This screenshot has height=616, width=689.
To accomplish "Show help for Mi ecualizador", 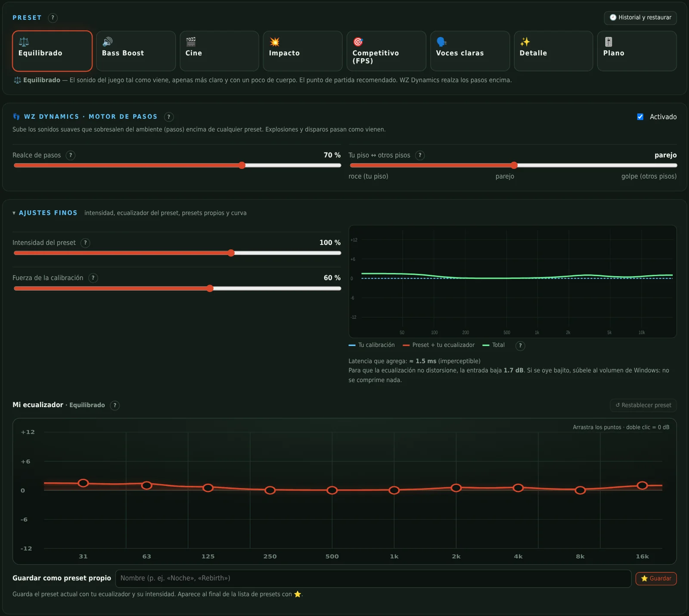I will click(x=115, y=405).
